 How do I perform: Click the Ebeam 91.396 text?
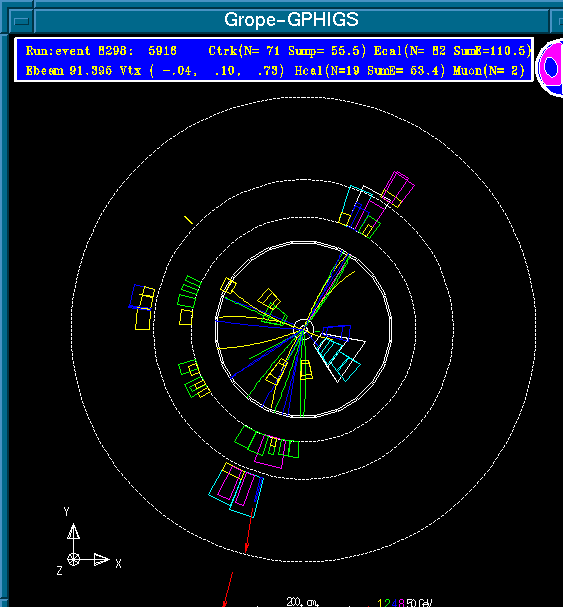[69, 70]
